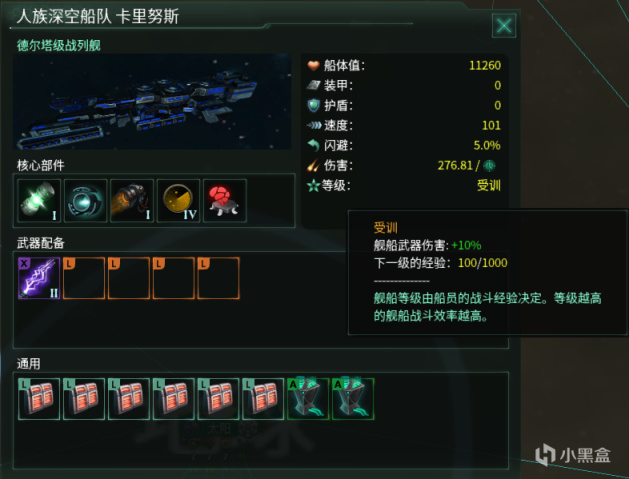Viewport: 629px width, 479px height.
Task: Click the reactor core component icon
Action: [39, 201]
